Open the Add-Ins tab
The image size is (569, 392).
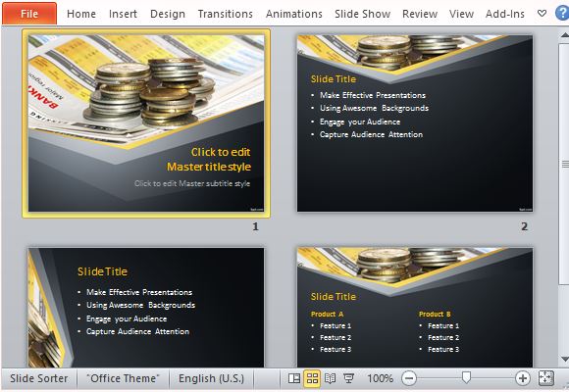pos(505,14)
